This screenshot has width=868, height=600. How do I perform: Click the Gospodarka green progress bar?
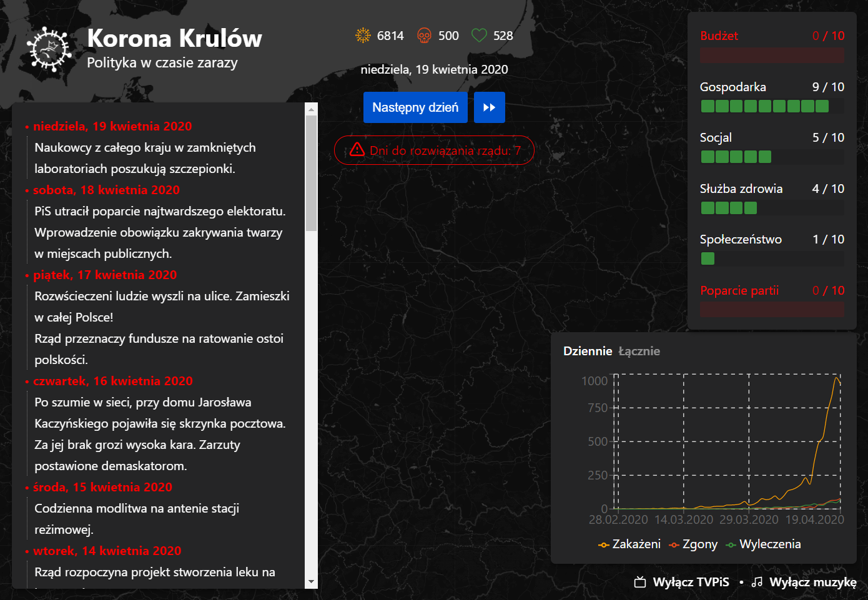772,106
